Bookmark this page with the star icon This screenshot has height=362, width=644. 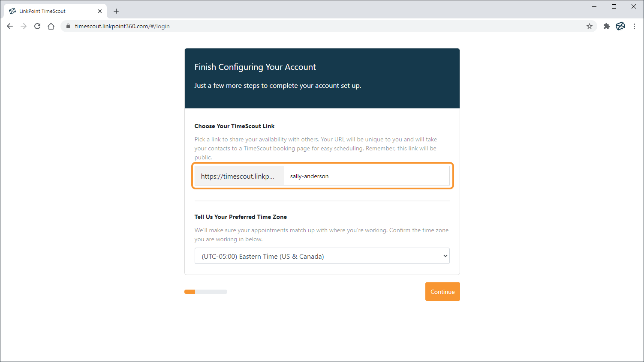pyautogui.click(x=590, y=26)
